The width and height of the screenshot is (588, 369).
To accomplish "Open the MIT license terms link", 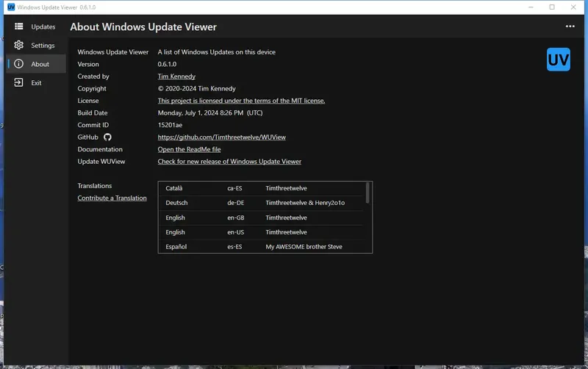I will click(241, 101).
